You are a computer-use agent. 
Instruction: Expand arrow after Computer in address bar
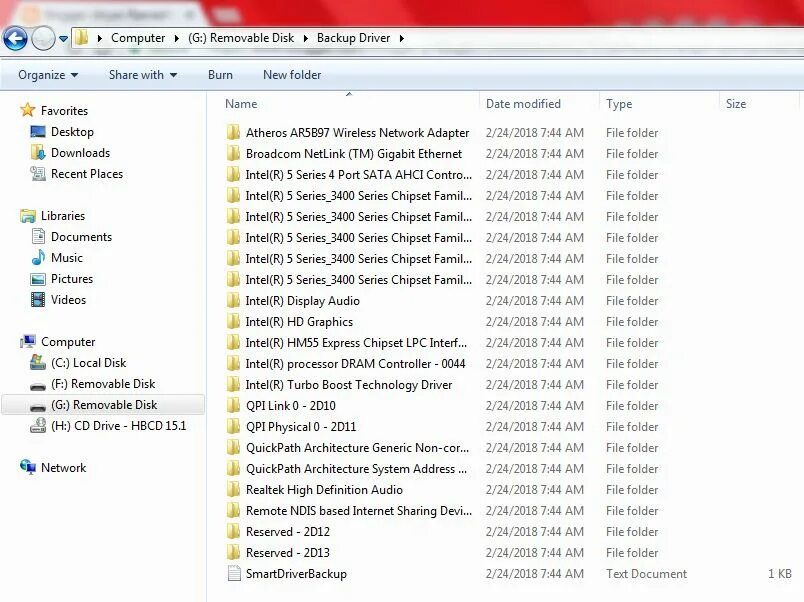tap(176, 38)
